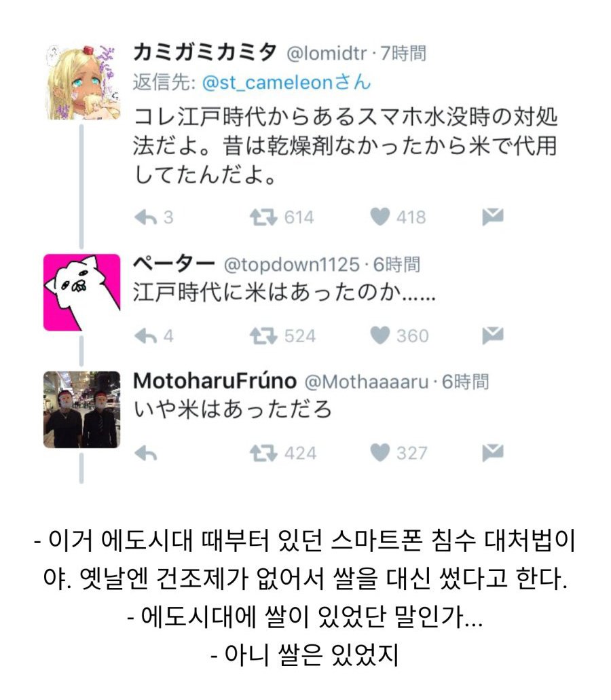This screenshot has height=700, width=611.
Task: View MotoharuFrúno's photo avatar
Action: [x=81, y=409]
